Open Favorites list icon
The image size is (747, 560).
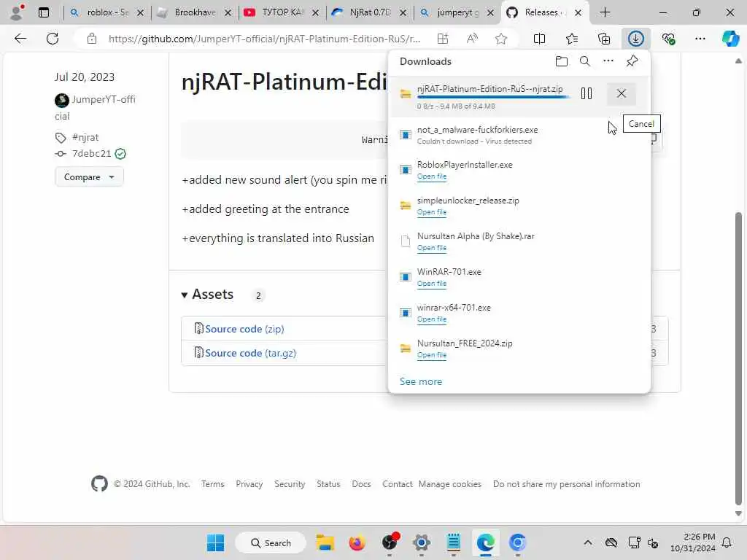[572, 39]
